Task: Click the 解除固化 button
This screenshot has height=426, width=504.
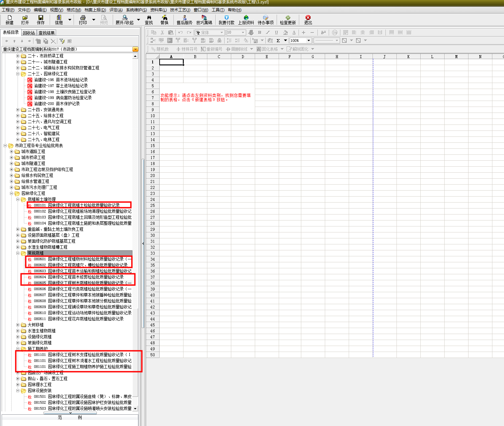Action: pos(298,49)
